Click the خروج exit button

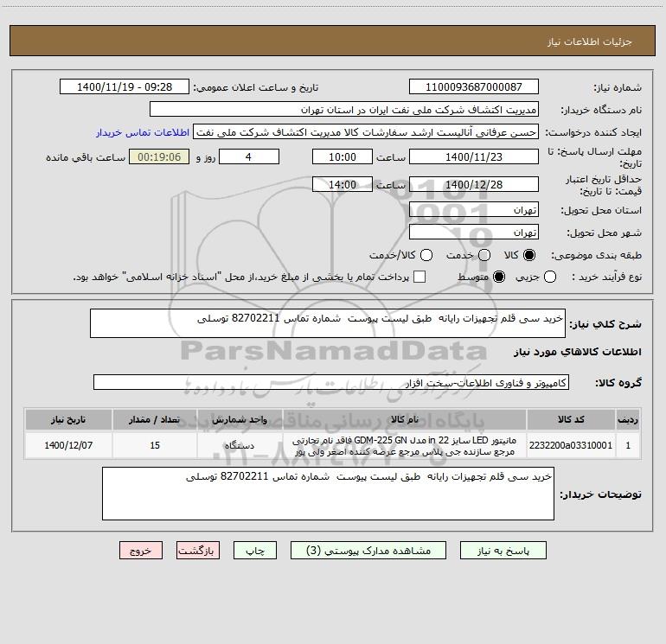pyautogui.click(x=141, y=551)
